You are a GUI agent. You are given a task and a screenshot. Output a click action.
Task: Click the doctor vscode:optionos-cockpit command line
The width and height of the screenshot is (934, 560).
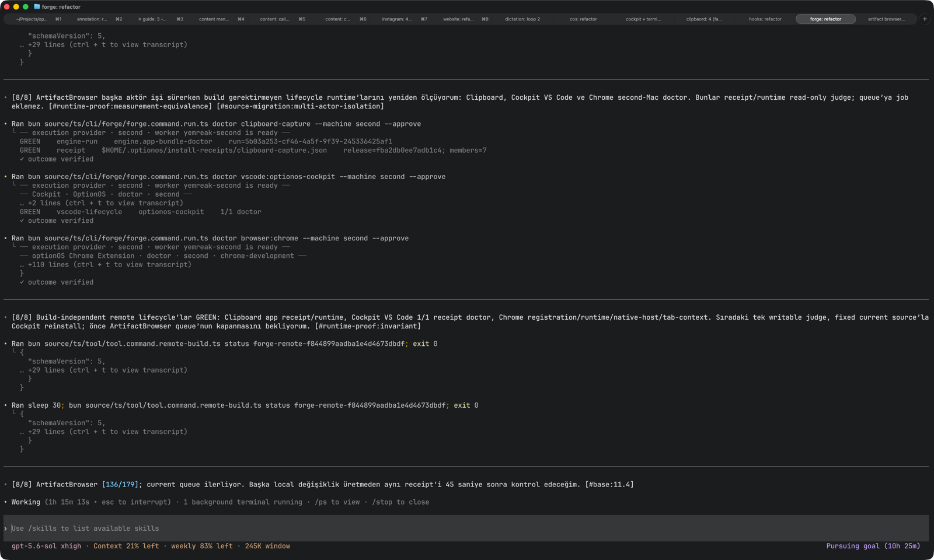tap(228, 177)
